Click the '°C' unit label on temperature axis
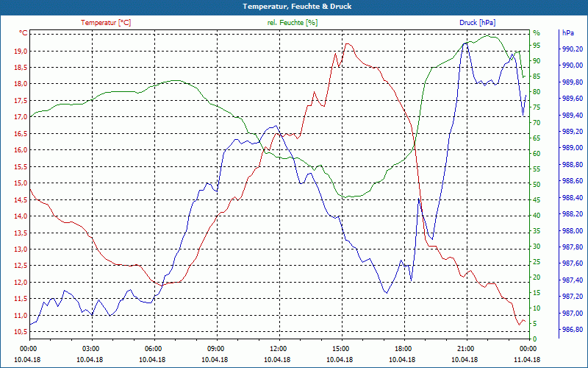588x368 pixels. pyautogui.click(x=24, y=33)
